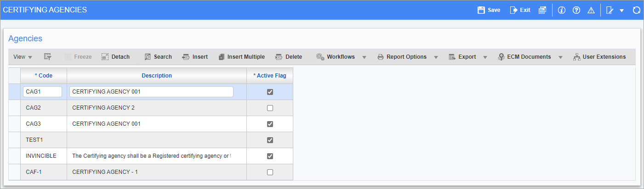Click the Detach toolbar button

pos(115,57)
